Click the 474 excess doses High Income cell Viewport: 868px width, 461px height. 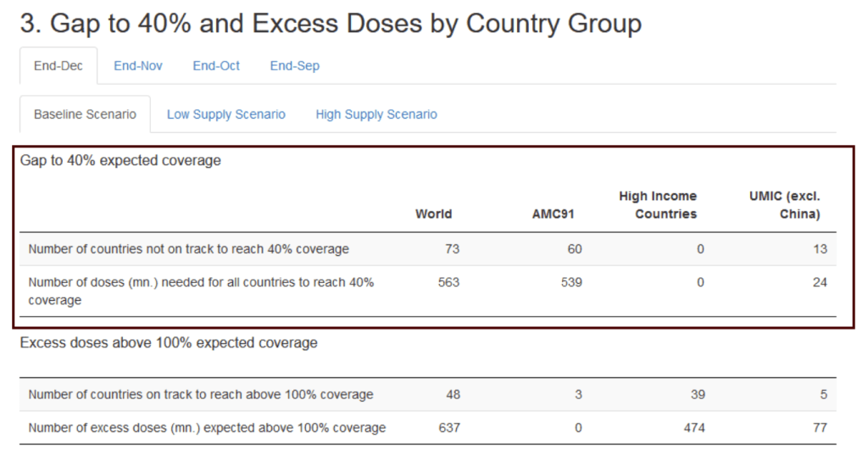(693, 428)
